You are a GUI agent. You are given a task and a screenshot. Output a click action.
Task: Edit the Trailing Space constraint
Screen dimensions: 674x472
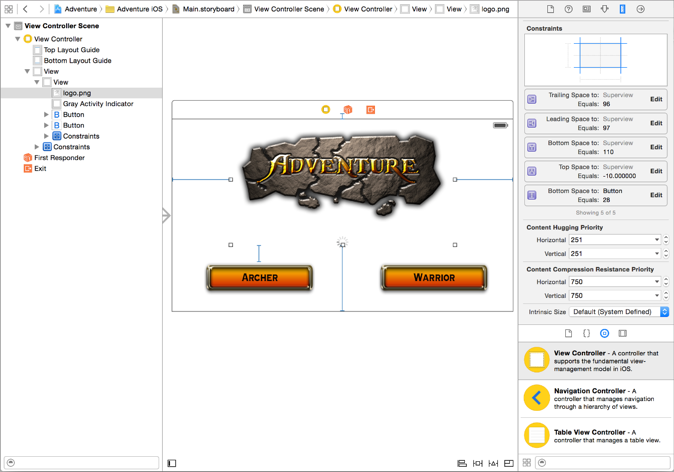tap(656, 99)
